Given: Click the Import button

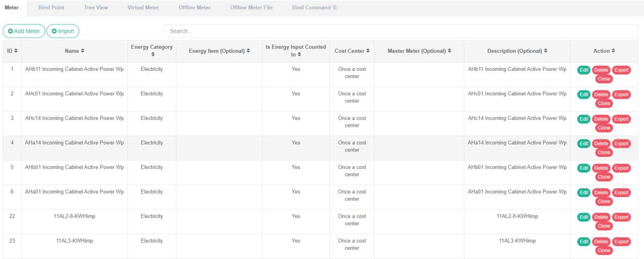Looking at the screenshot, I should (x=63, y=31).
